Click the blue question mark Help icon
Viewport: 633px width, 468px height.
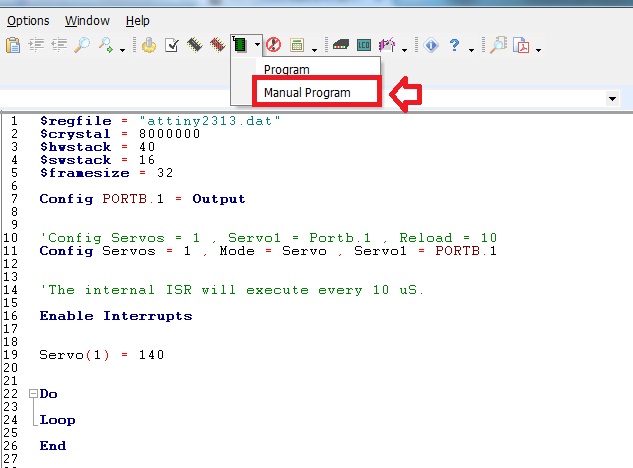(x=454, y=45)
